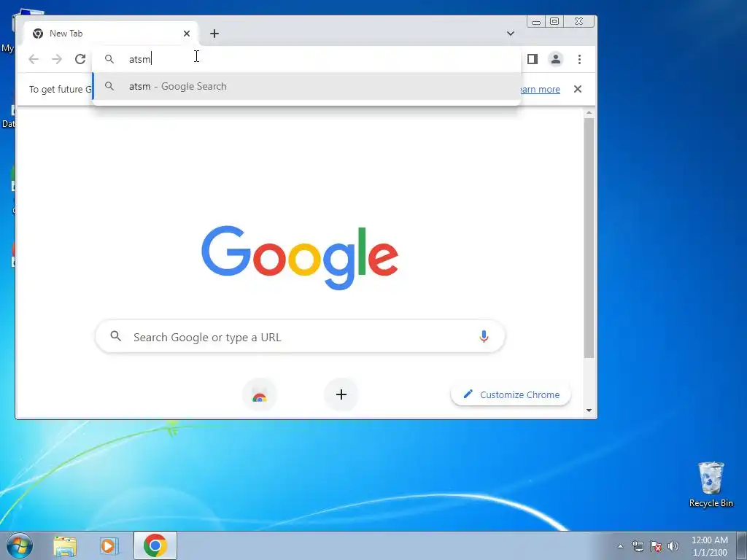Image resolution: width=747 pixels, height=560 pixels.
Task: Open the Windows Start button
Action: 19,545
